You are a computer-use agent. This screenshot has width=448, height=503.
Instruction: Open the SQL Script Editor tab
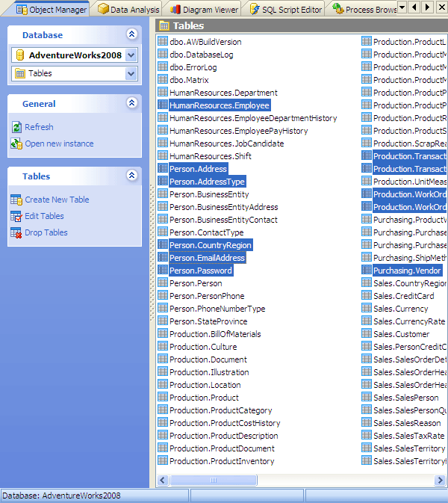click(x=286, y=10)
